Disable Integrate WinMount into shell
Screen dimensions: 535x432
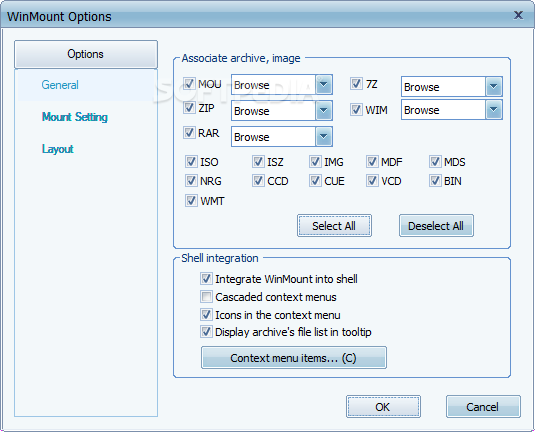click(x=206, y=279)
